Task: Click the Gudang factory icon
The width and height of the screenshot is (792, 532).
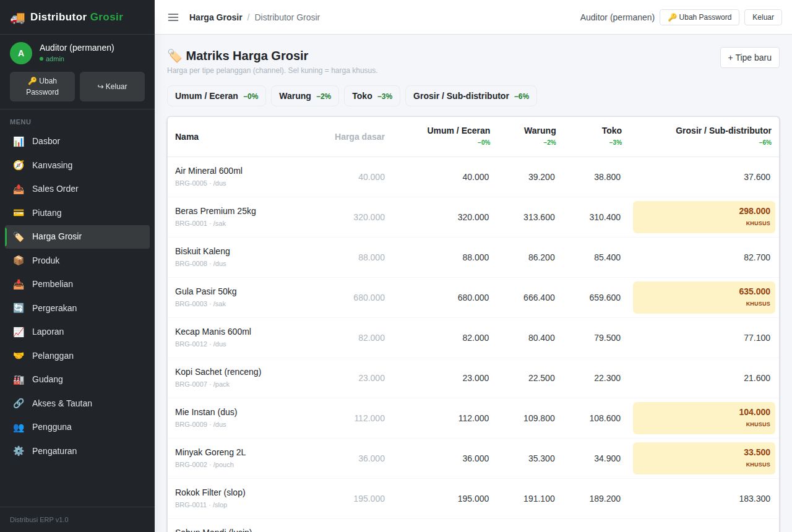Action: (19, 379)
